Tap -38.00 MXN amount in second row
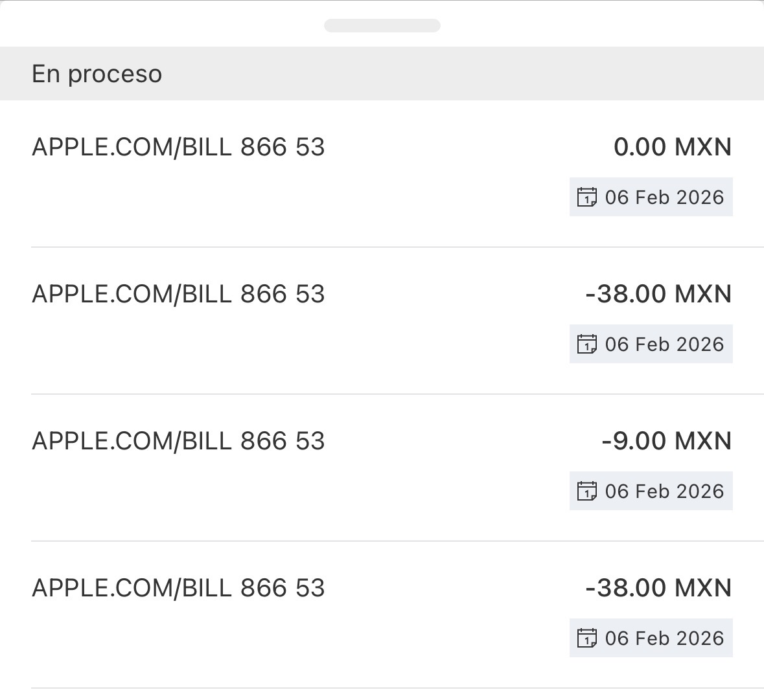The height and width of the screenshot is (700, 764). [x=658, y=295]
